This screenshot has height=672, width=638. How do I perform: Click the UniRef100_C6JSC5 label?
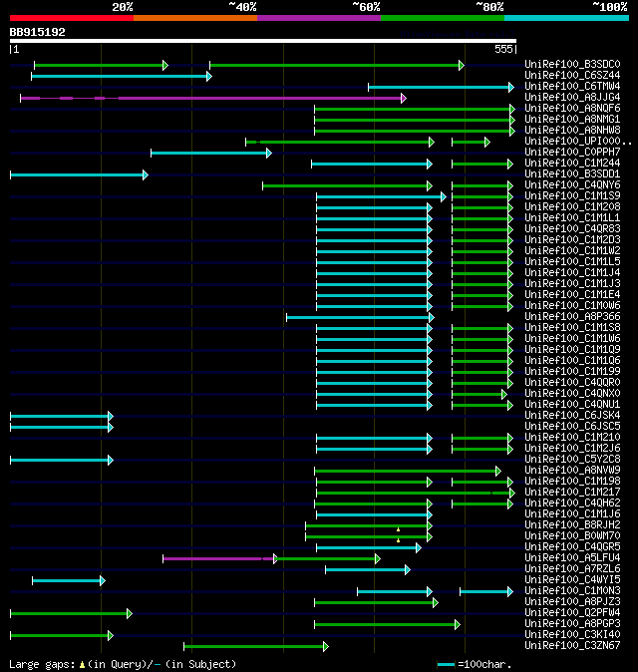(x=572, y=426)
